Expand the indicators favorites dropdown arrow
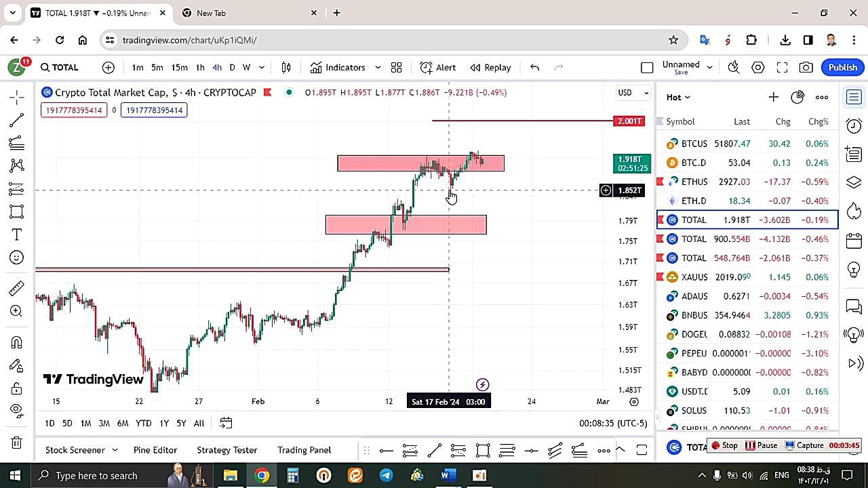 click(378, 67)
